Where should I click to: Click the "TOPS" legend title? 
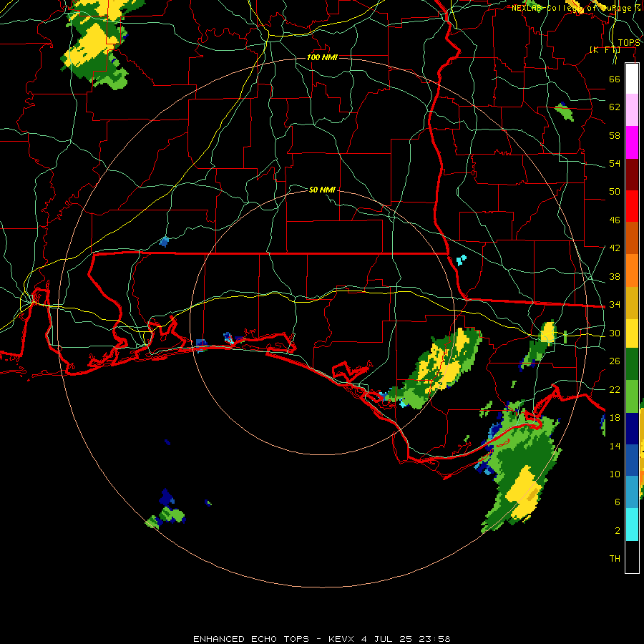629,43
